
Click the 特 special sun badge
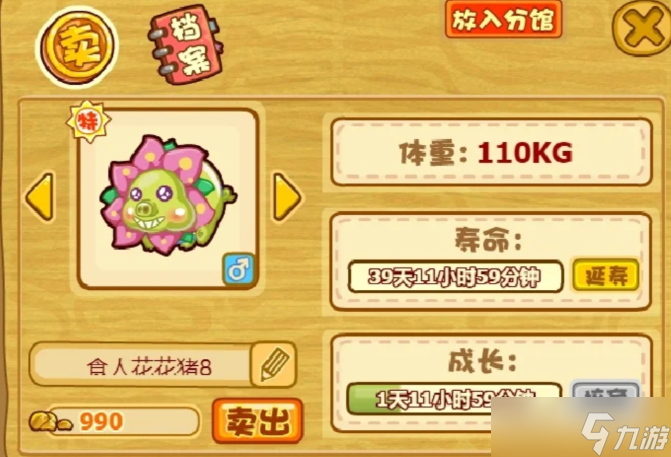pos(89,122)
